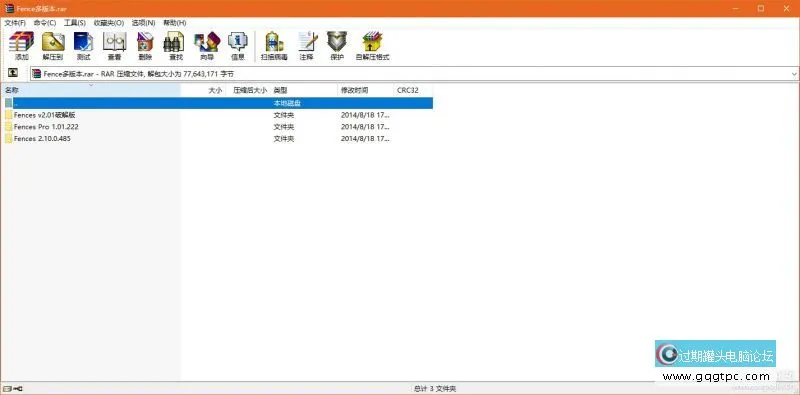This screenshot has height=395, width=800.
Task: Open the Favorites (收藏夹) menu
Action: (x=109, y=23)
